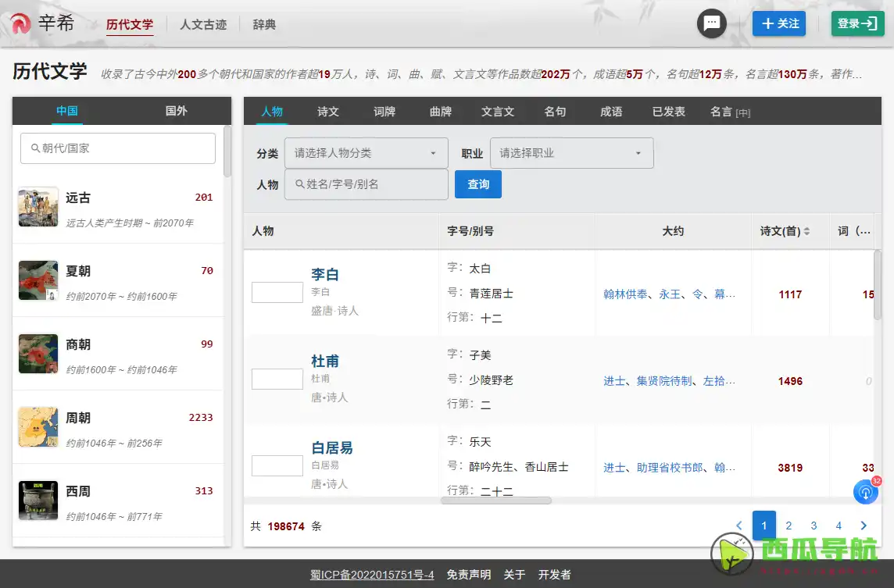Click the previous page chevron
The width and height of the screenshot is (894, 588).
click(x=739, y=526)
